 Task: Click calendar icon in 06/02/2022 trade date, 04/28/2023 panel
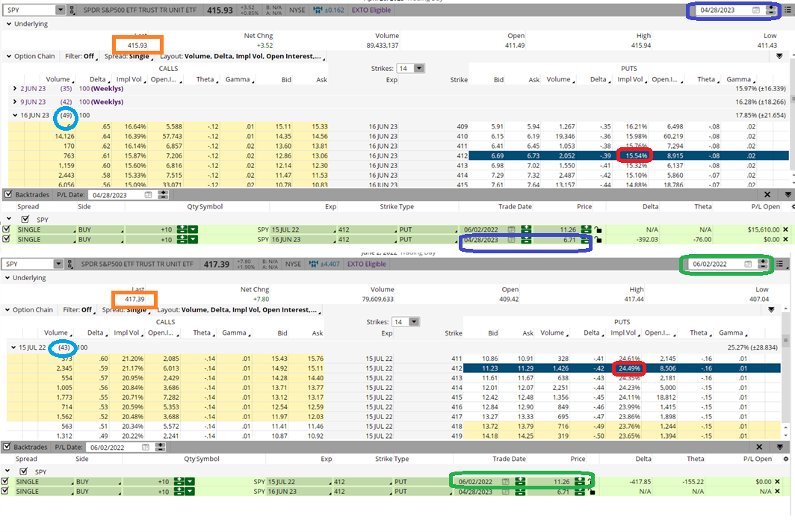point(512,229)
